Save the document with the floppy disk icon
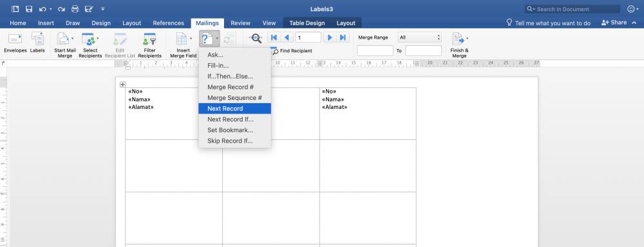 29,8
